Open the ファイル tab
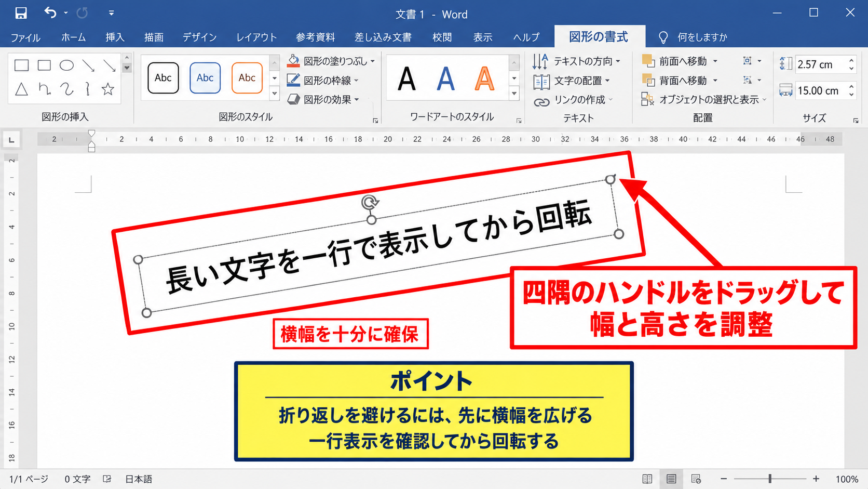Image resolution: width=868 pixels, height=489 pixels. coord(25,37)
